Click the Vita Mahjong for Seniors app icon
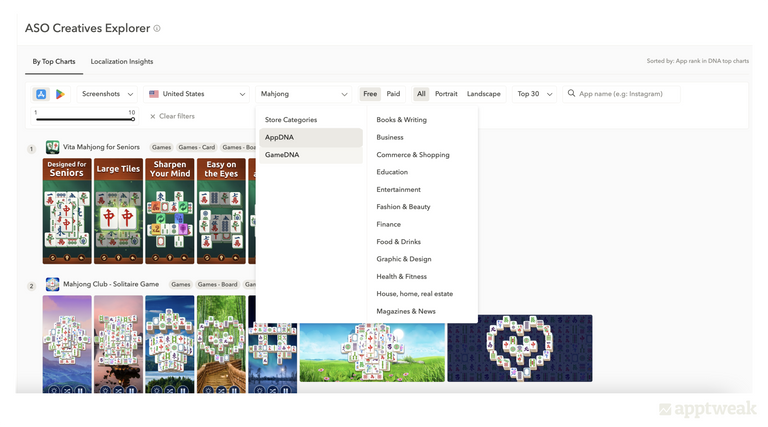The height and width of the screenshot is (427, 768). [x=52, y=147]
